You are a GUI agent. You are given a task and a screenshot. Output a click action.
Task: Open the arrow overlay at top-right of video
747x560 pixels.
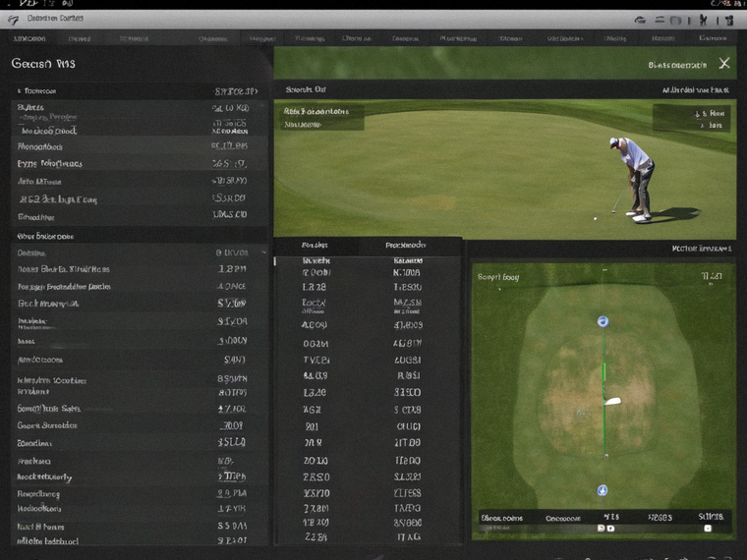[692, 119]
